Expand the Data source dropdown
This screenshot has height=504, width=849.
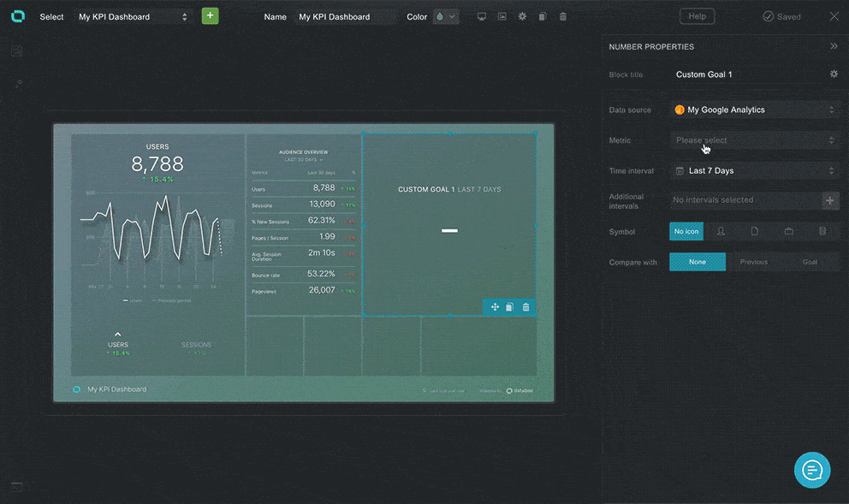coord(753,110)
